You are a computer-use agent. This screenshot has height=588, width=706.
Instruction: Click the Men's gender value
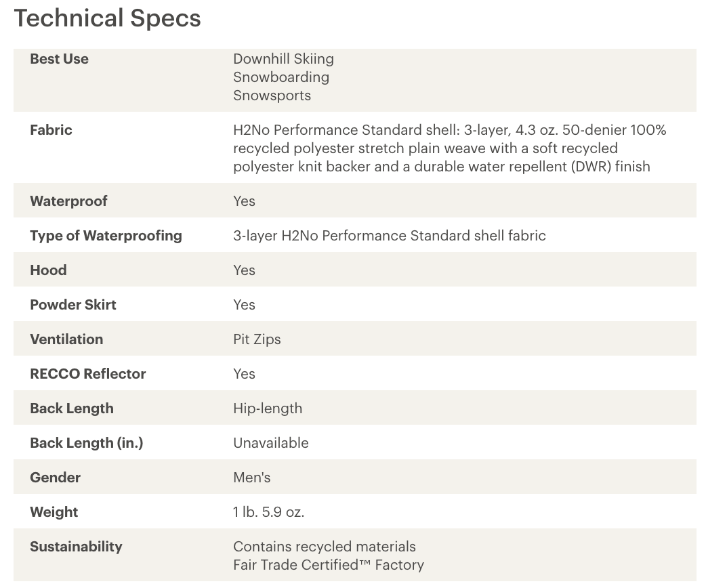[x=251, y=478]
